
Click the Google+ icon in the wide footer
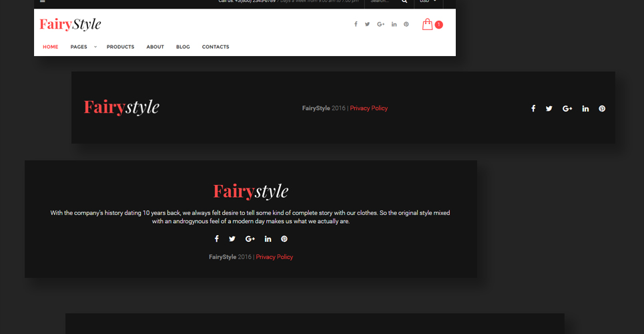tap(567, 109)
